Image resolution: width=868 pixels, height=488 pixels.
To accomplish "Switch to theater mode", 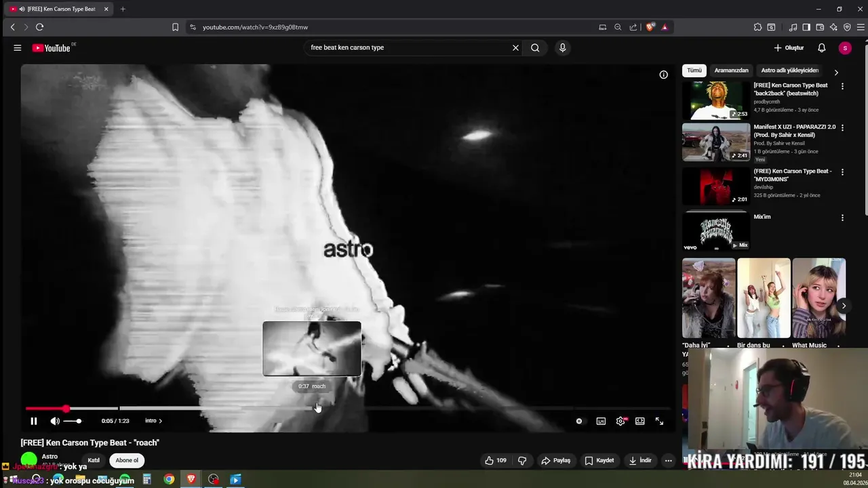I will click(x=639, y=421).
